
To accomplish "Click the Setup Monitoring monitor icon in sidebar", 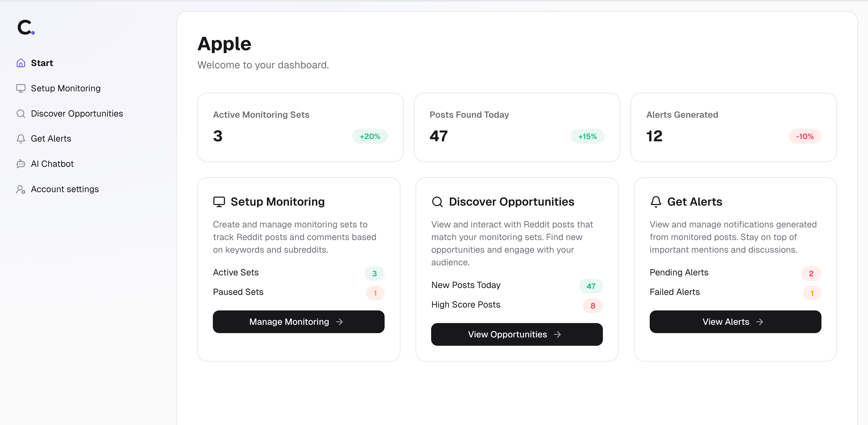I will (21, 88).
